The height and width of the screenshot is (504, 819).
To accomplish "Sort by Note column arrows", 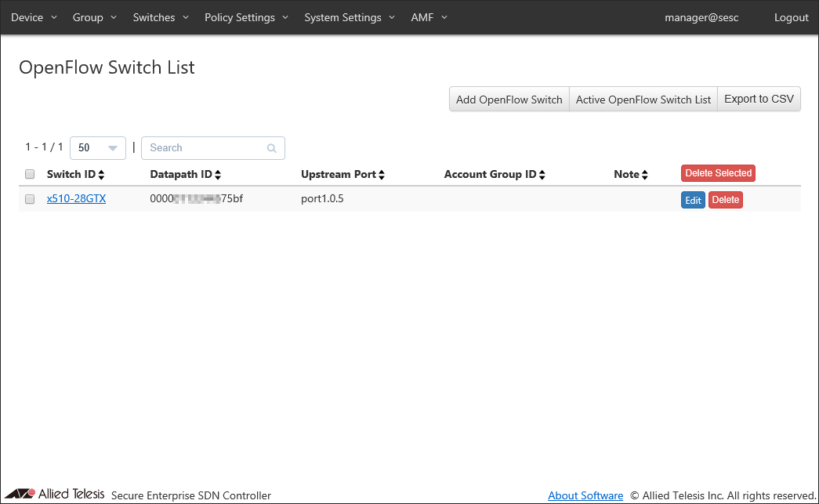I will [x=644, y=175].
